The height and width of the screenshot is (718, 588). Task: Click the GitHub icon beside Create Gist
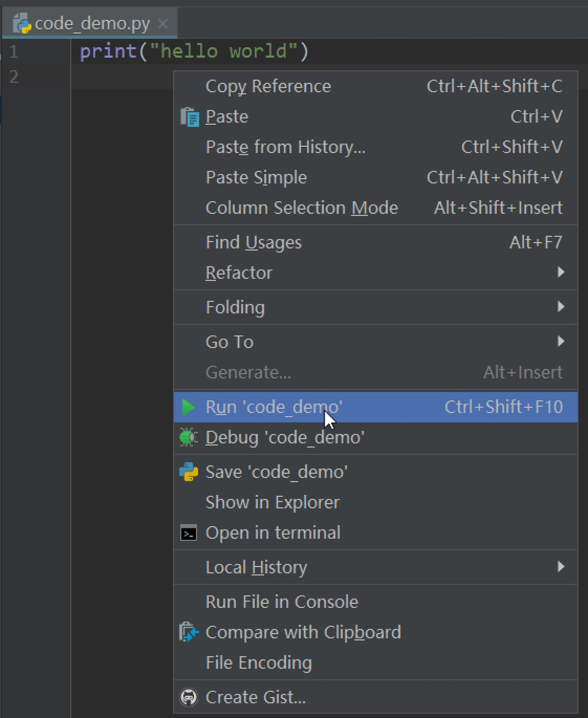click(189, 697)
